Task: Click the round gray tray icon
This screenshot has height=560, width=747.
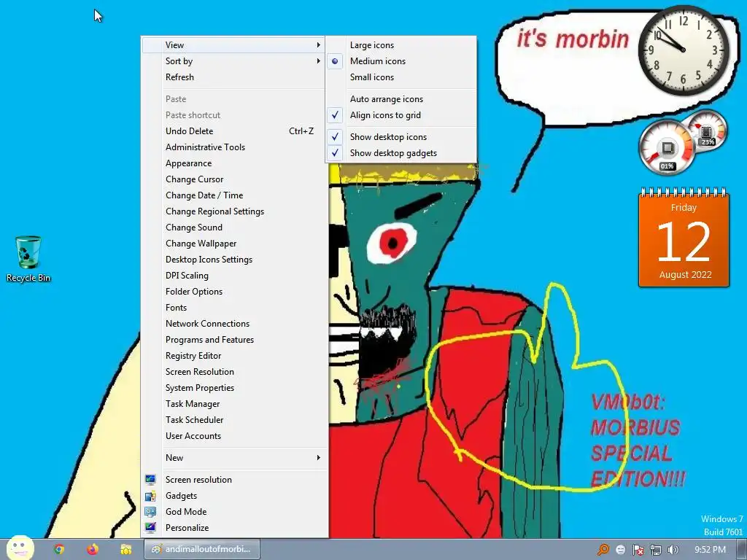Action: (x=620, y=550)
